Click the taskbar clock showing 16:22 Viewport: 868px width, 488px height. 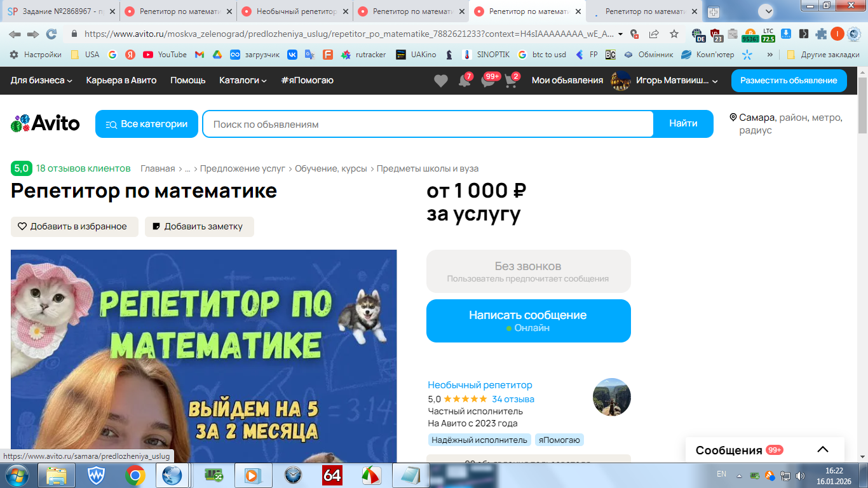point(834,476)
